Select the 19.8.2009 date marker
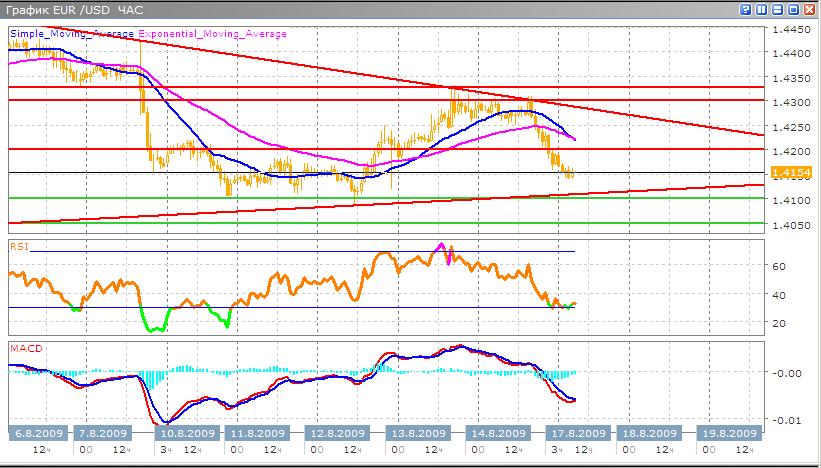 [x=728, y=433]
